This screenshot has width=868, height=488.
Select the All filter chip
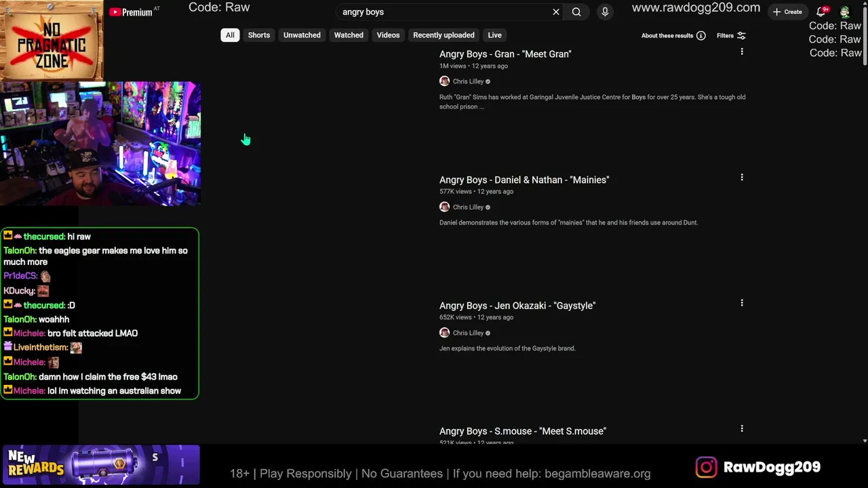click(x=230, y=35)
